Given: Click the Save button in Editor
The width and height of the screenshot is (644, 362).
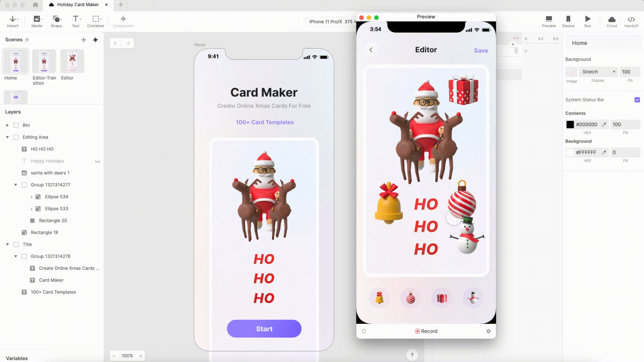Looking at the screenshot, I should 481,50.
